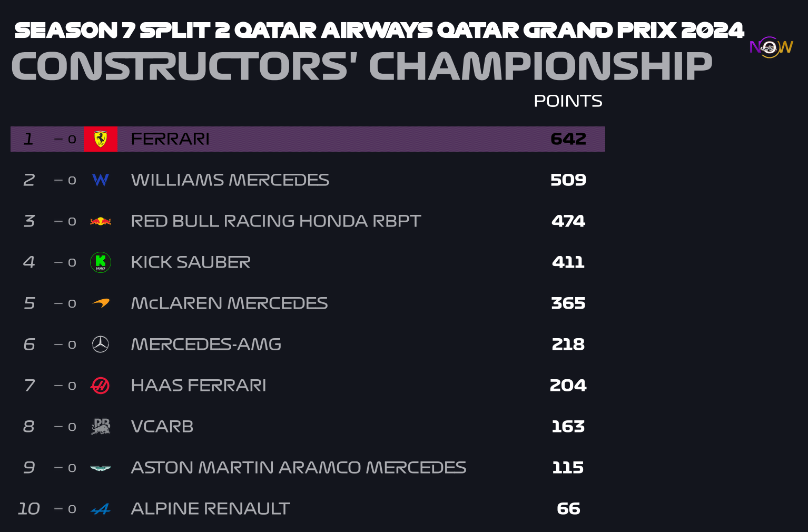The image size is (808, 532).
Task: Select the highlighted Ferrari row
Action: 308,139
